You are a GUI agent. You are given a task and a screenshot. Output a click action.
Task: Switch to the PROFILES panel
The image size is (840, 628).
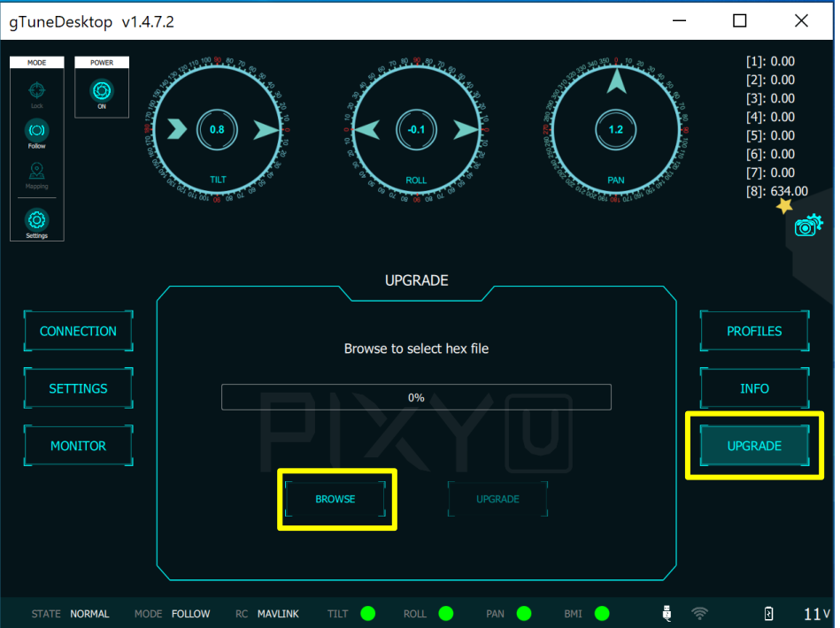coord(754,331)
